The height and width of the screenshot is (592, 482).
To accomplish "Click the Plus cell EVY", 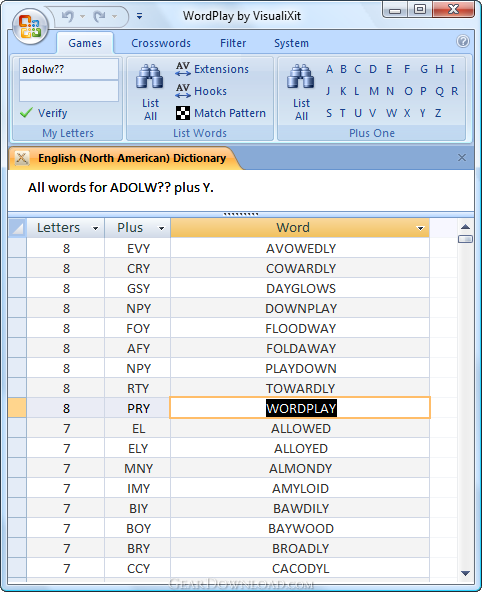I will point(138,248).
